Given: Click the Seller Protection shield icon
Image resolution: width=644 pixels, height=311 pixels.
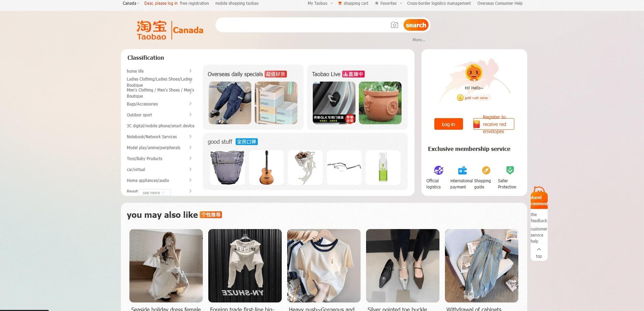Looking at the screenshot, I should (x=510, y=170).
